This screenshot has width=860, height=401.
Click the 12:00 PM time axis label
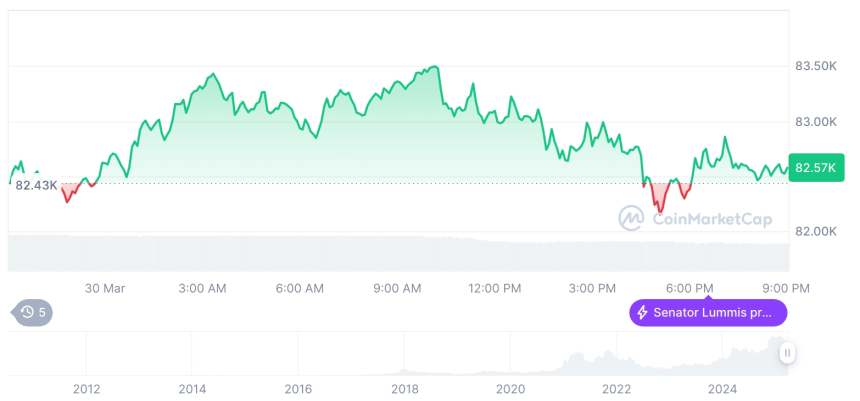[x=494, y=288]
